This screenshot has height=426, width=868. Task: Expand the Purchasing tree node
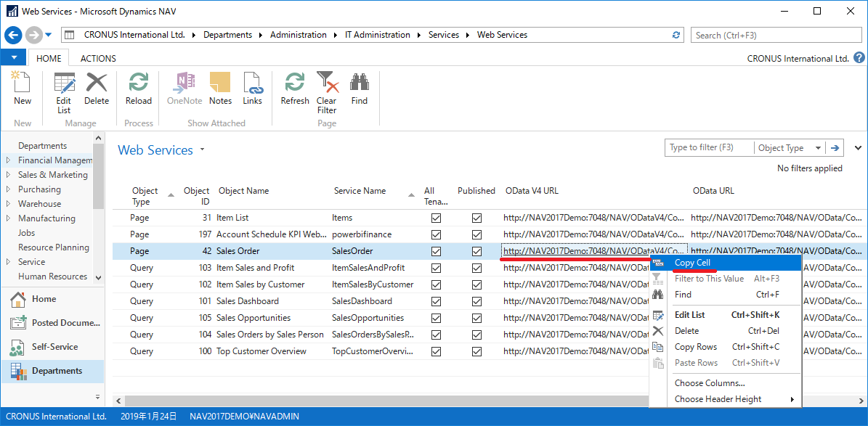[x=8, y=189]
